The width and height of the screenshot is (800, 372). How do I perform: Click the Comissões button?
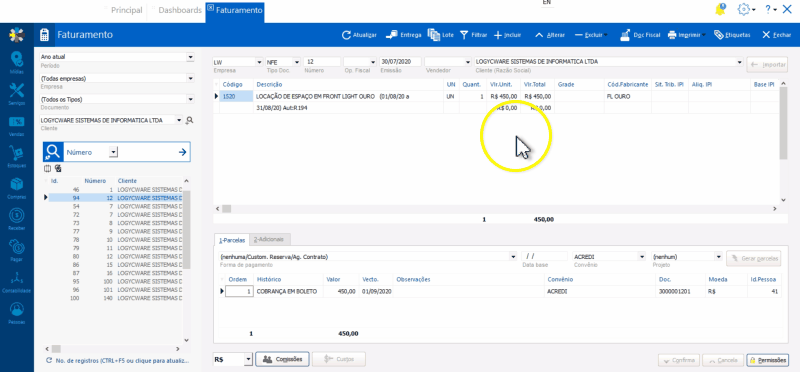coord(283,359)
